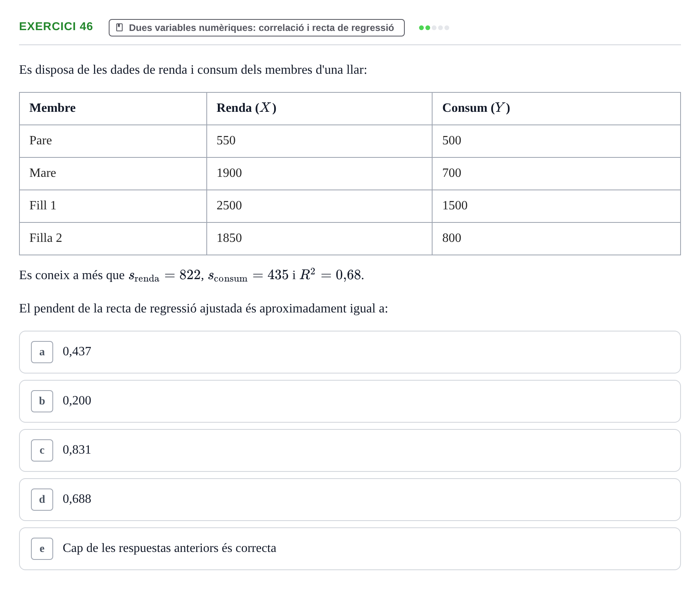
Task: Click the s_renda = 822 formula
Action: click(165, 275)
